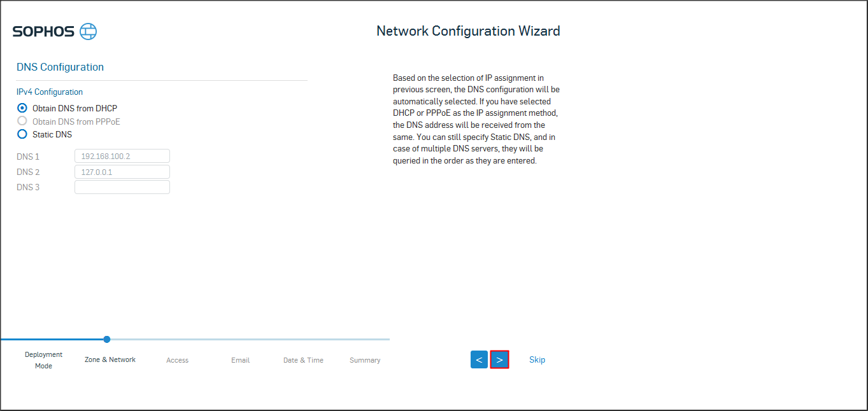Open the Zone & Network step

tap(110, 359)
